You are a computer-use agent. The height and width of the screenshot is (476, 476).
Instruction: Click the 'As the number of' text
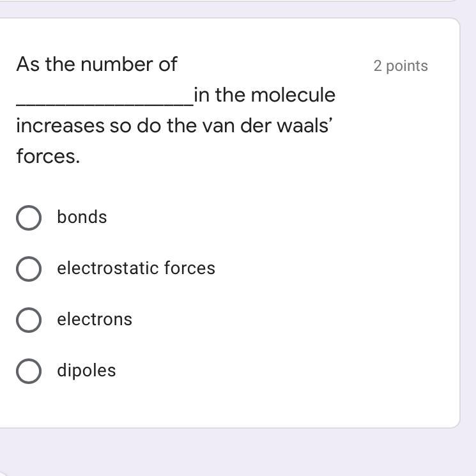(96, 65)
